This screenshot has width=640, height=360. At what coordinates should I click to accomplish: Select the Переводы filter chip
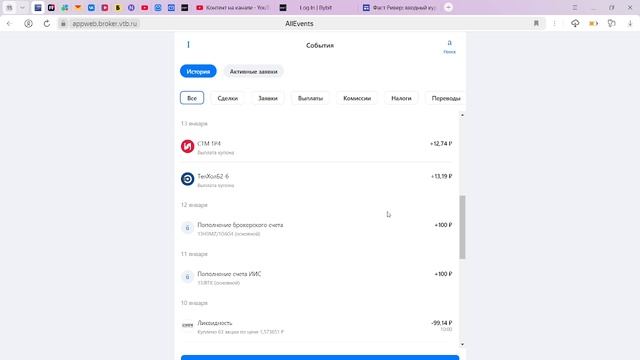[445, 98]
